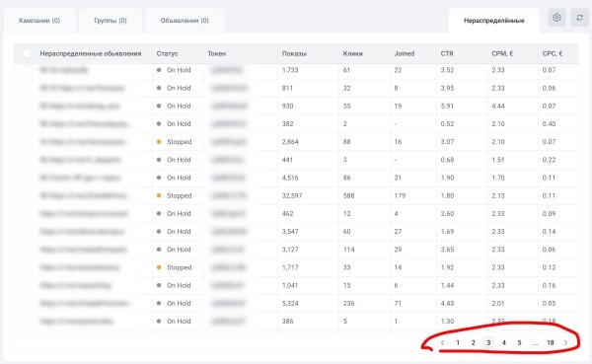Open pagination page 2
592x364 pixels.
click(473, 343)
